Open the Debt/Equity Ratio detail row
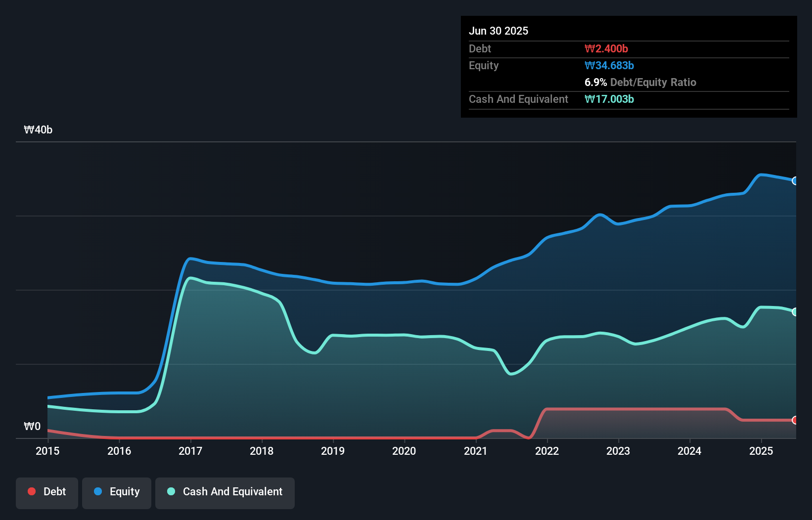This screenshot has height=520, width=812. pos(640,82)
